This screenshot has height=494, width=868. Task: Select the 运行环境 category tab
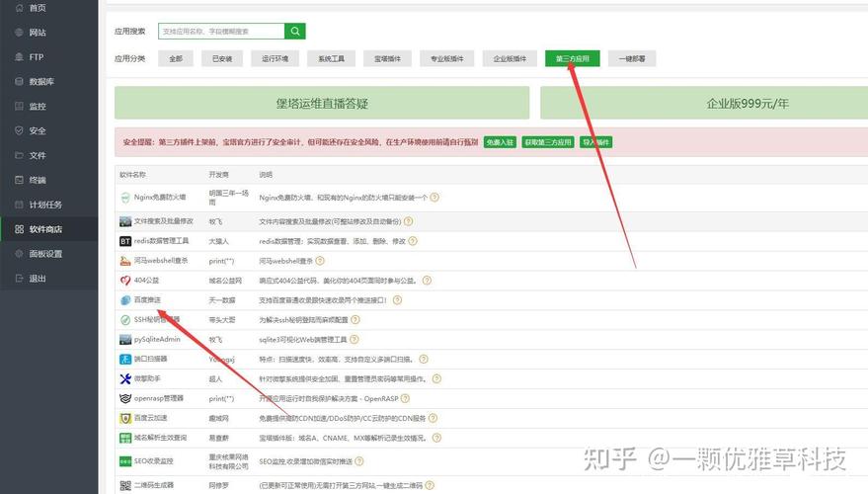pos(276,58)
